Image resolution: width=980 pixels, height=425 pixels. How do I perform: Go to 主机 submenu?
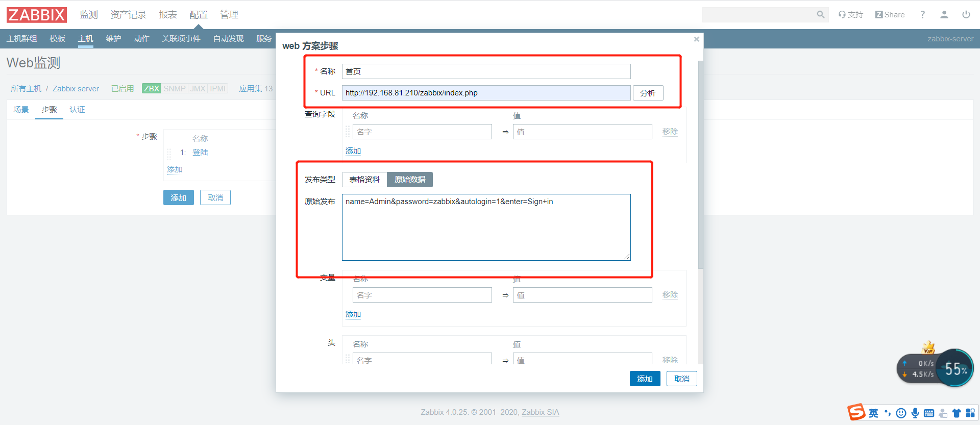pyautogui.click(x=86, y=39)
